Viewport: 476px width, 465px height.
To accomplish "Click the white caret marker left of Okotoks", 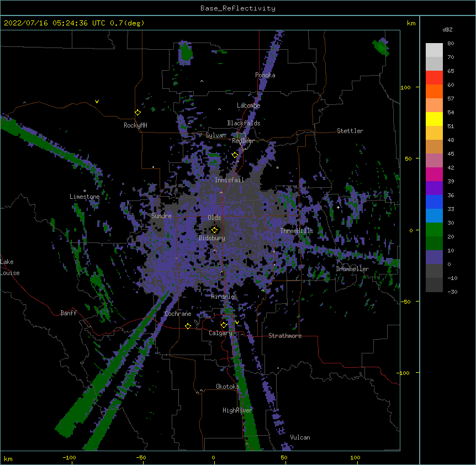I will coord(201,390).
